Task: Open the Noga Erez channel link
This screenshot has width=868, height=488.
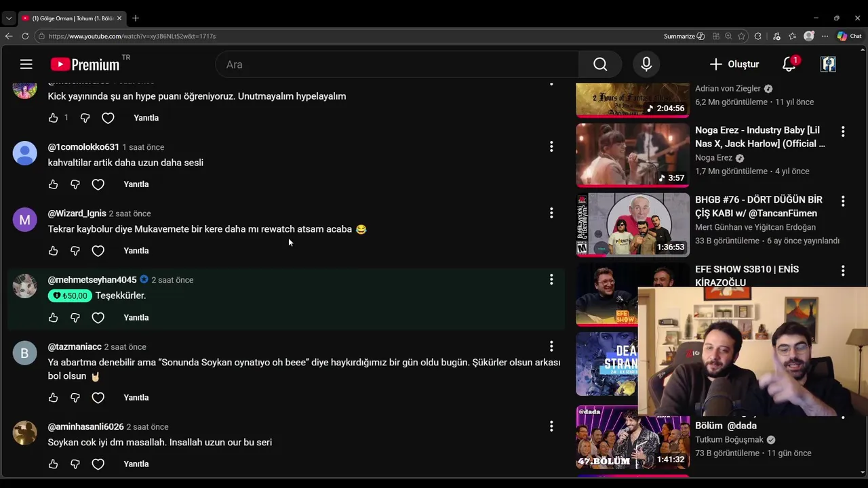Action: [x=714, y=158]
